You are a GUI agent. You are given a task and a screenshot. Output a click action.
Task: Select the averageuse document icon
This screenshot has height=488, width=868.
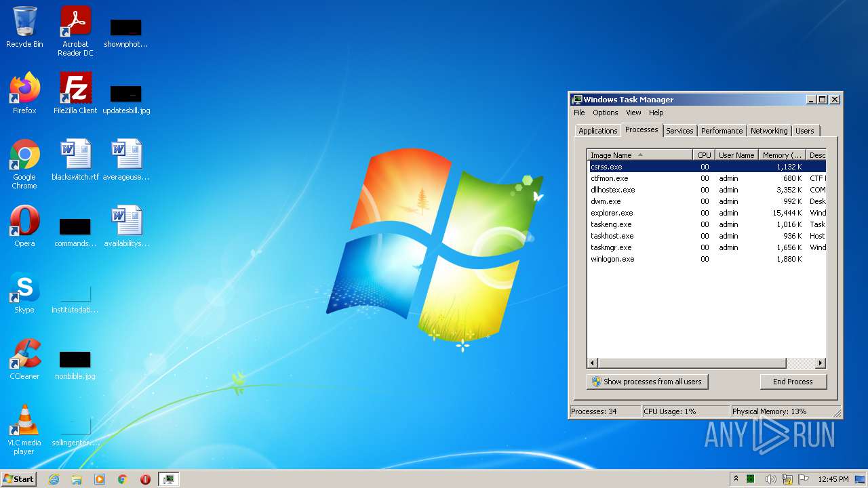(x=126, y=160)
